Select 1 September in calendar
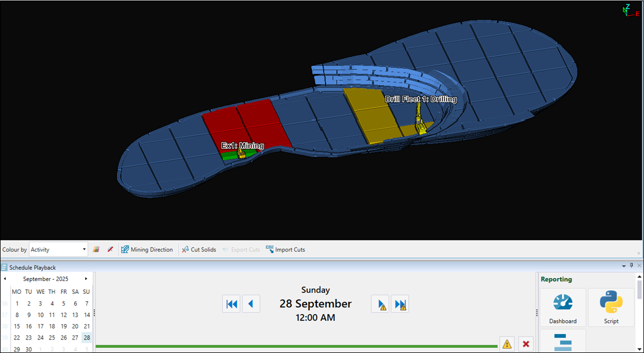This screenshot has width=644, height=353. 17,304
